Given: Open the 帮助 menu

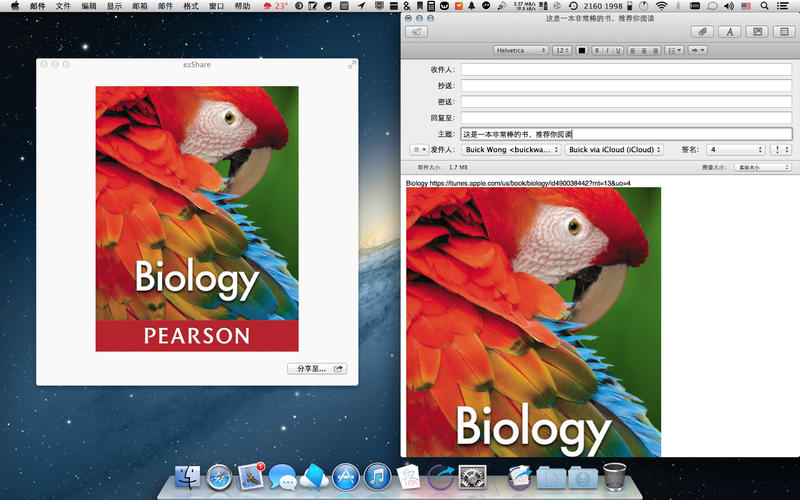Looking at the screenshot, I should coord(242,6).
